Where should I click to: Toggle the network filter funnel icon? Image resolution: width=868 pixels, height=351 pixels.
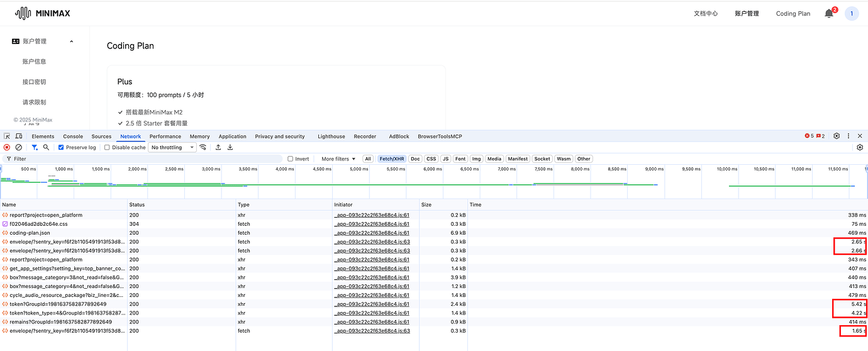pos(35,147)
